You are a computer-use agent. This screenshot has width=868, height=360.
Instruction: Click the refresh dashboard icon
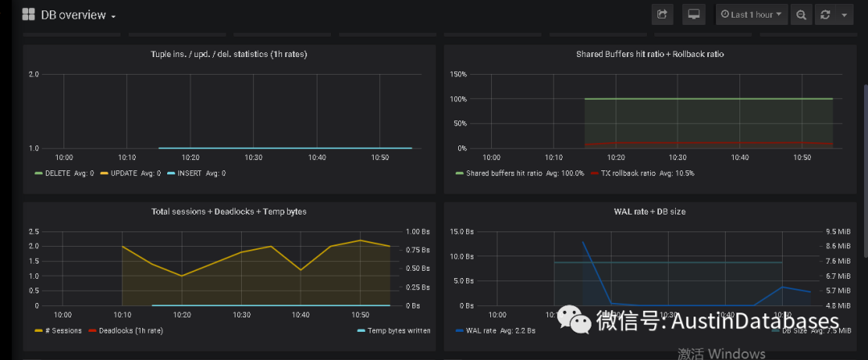click(825, 14)
